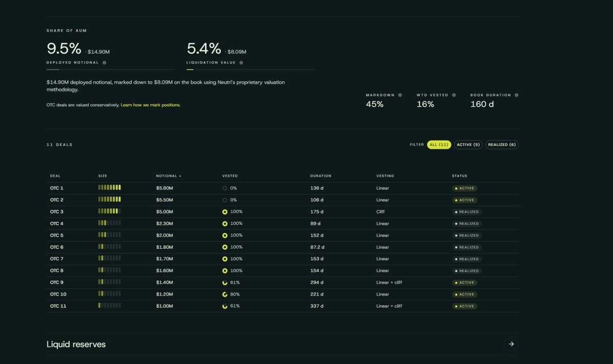Select the OTC 4 deal name

57,224
